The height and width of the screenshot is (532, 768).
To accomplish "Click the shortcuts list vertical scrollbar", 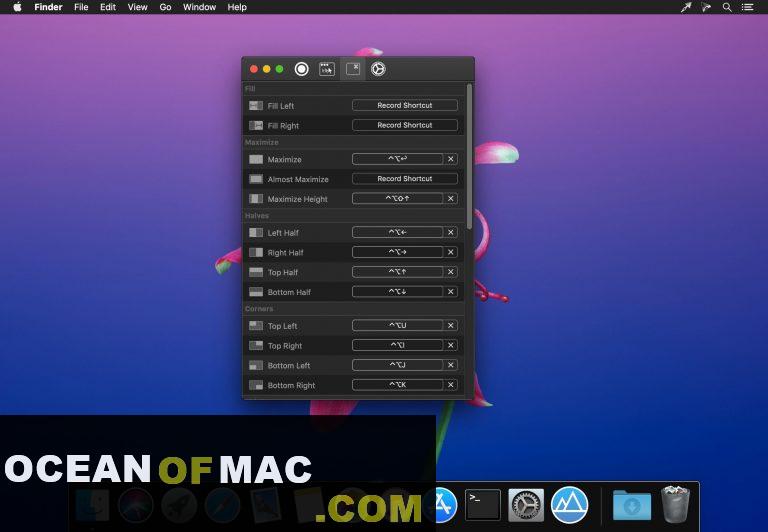I will [x=469, y=156].
